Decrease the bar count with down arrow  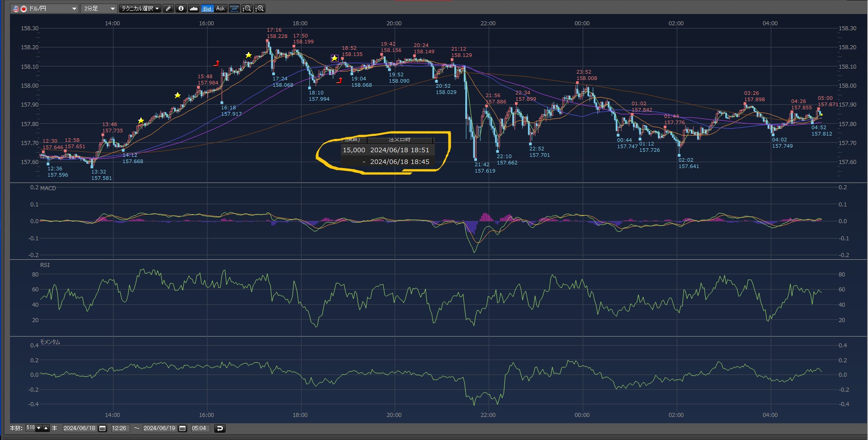(x=39, y=428)
